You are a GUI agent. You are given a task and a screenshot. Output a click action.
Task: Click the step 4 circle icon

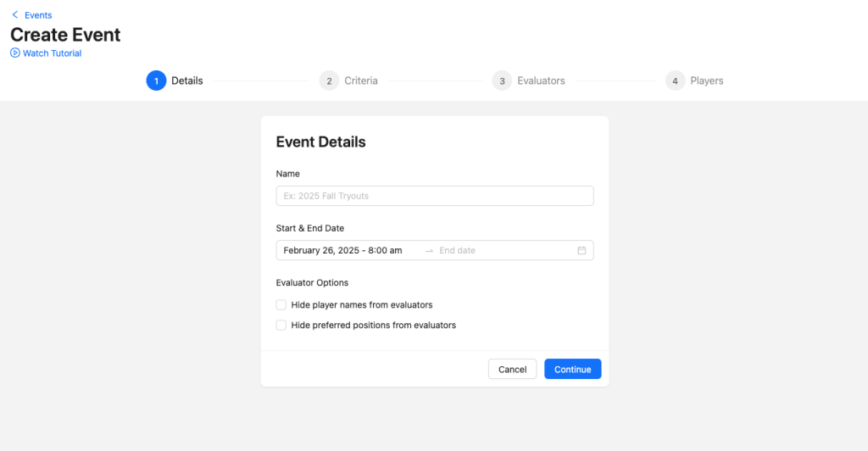(675, 81)
